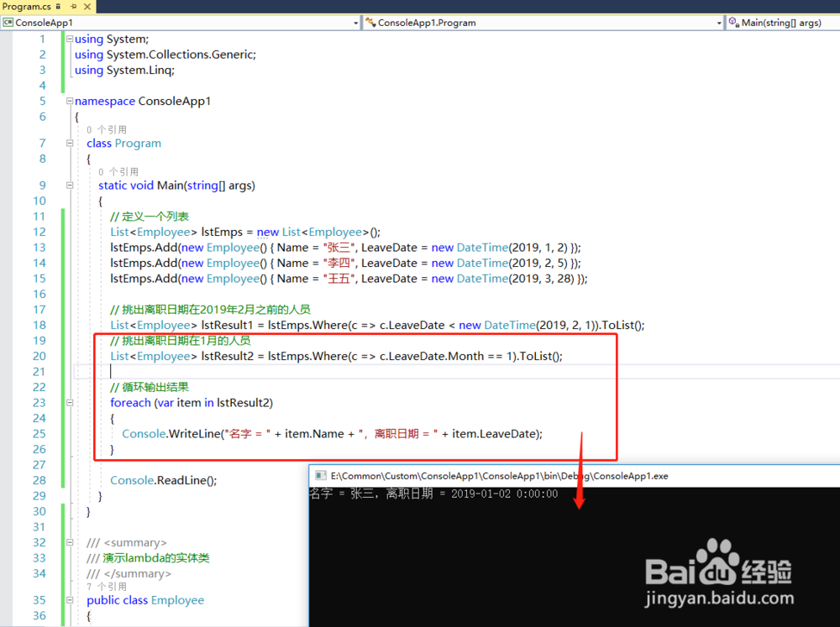Click the line adding employee 王五
This screenshot has width=840, height=627.
(x=349, y=279)
